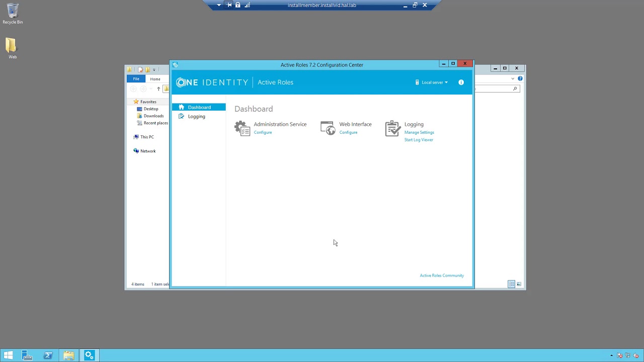Click the Logging icon in left navigation
The height and width of the screenshot is (362, 644).
(x=182, y=116)
